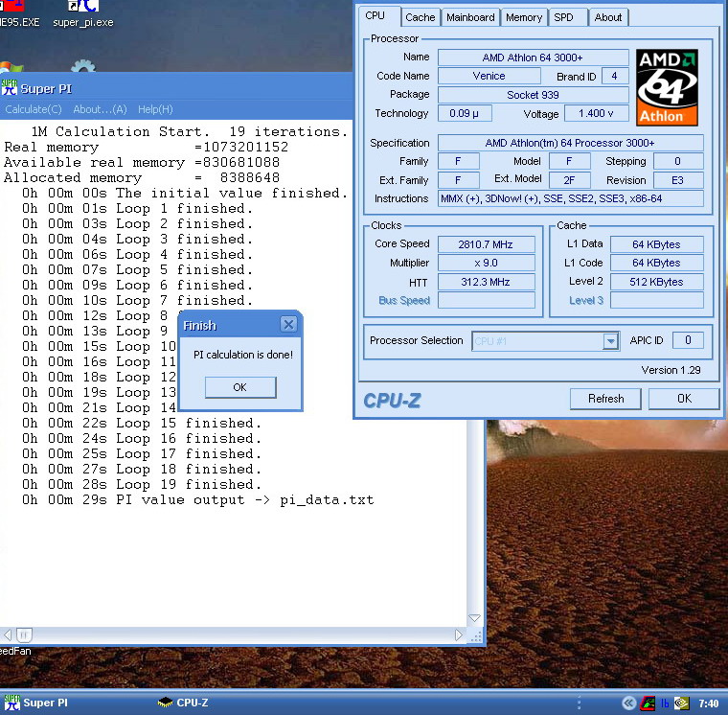Open the About...(A) menu
The width and height of the screenshot is (728, 715).
[x=100, y=109]
